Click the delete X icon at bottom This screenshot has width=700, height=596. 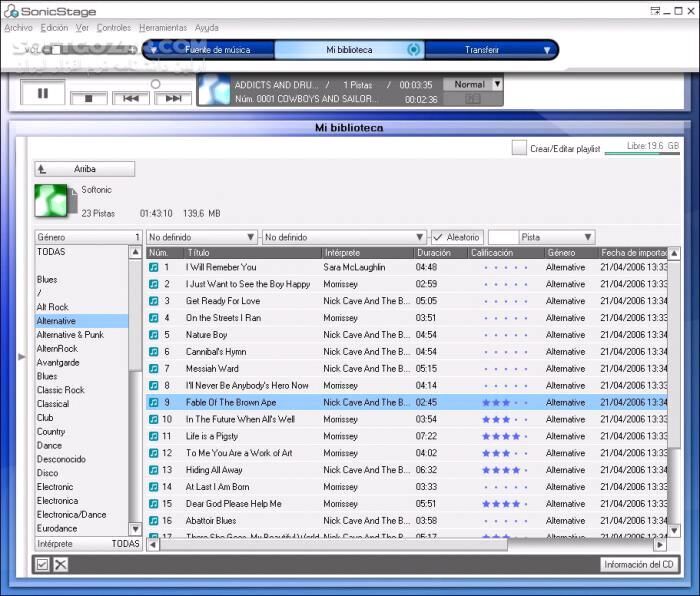pyautogui.click(x=60, y=565)
